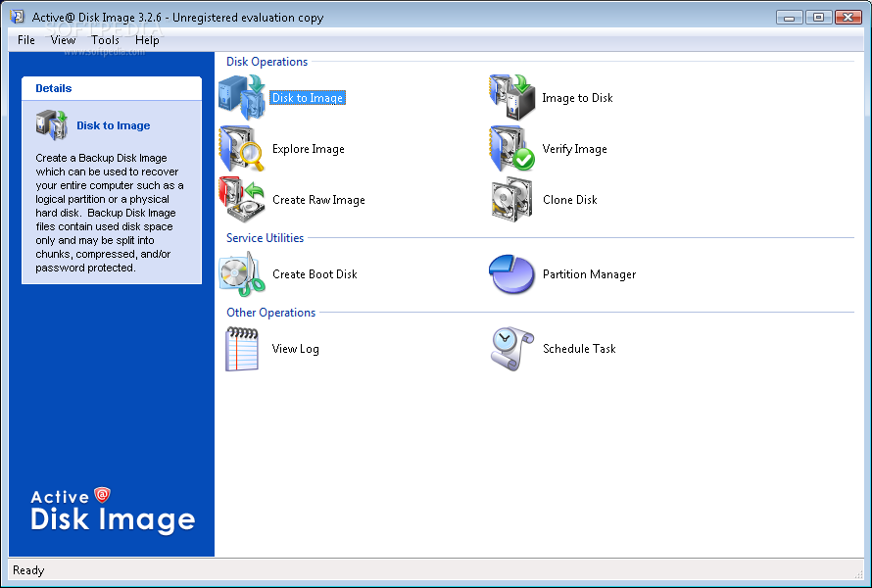872x588 pixels.
Task: Click the Partition Manager pie chart icon
Action: click(511, 273)
